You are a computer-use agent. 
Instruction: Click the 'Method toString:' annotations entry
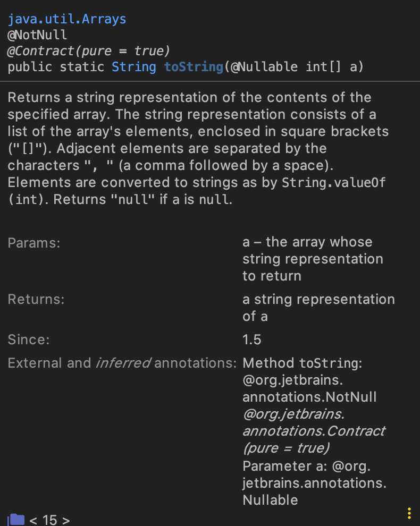click(x=302, y=363)
